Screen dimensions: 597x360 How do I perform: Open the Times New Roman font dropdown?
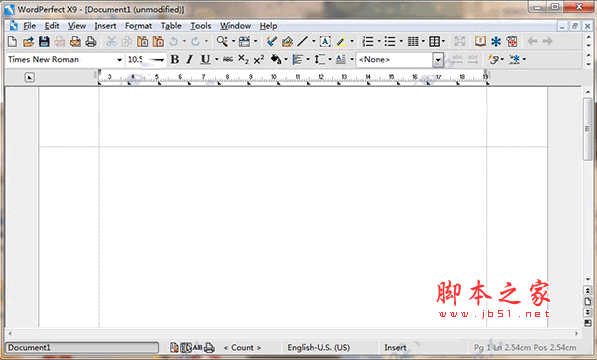pos(120,60)
